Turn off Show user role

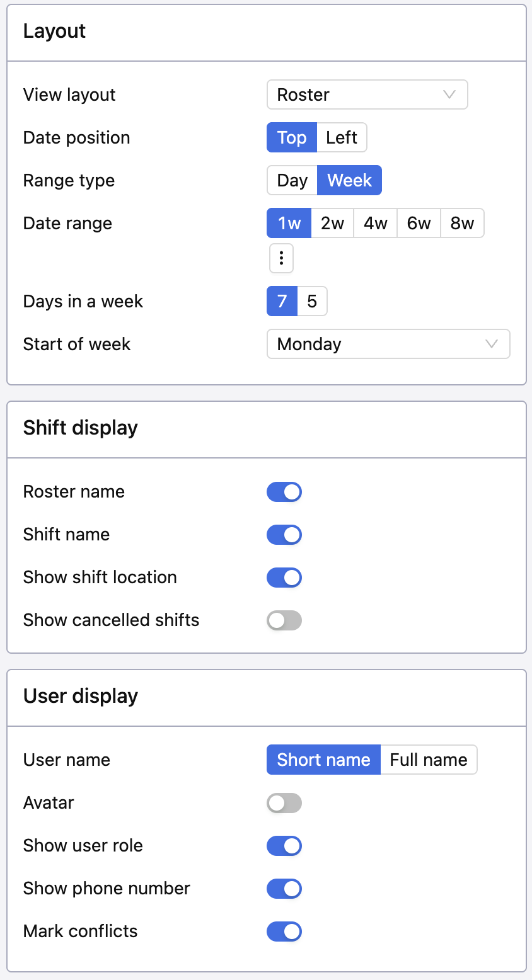(284, 846)
